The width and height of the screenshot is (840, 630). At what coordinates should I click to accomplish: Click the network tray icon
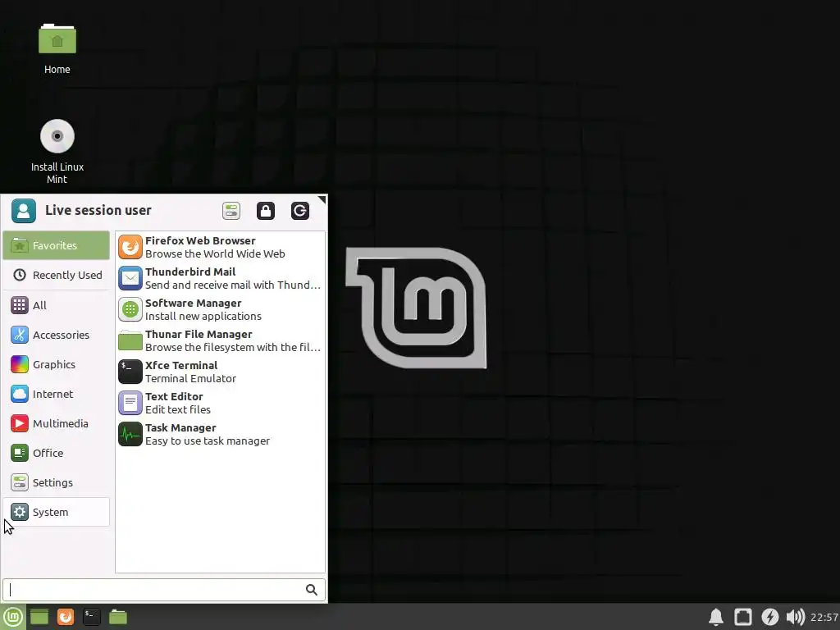tap(743, 617)
